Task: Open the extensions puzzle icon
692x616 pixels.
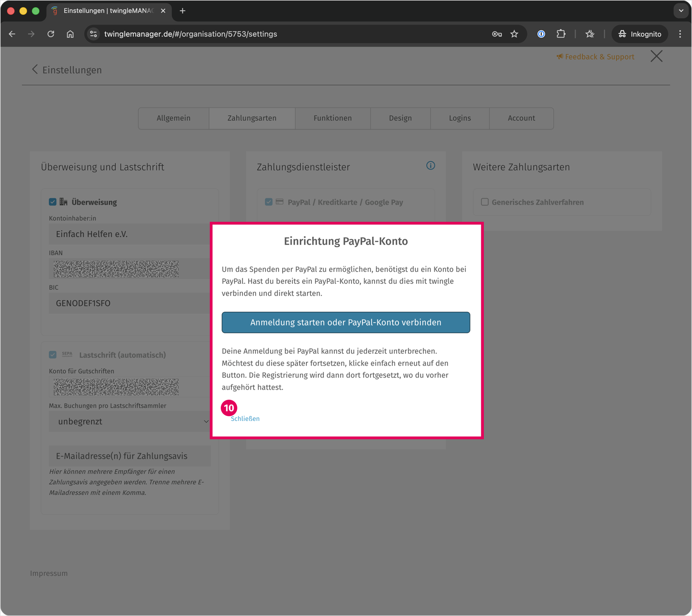Action: (561, 34)
